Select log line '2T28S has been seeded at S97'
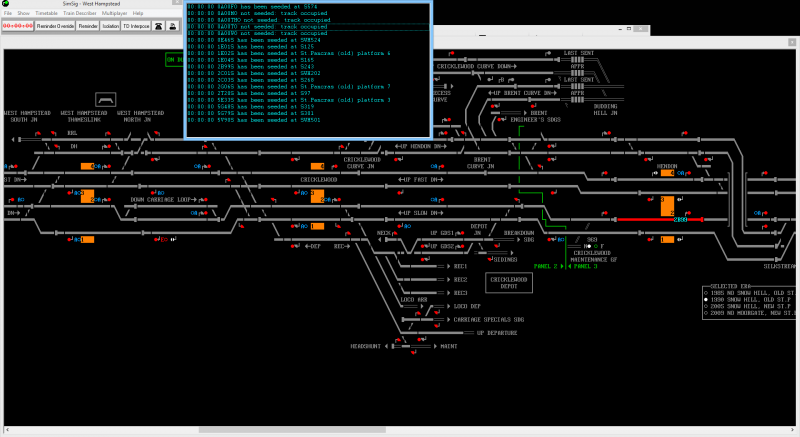Screen dimensions: 800x437 click(x=249, y=93)
